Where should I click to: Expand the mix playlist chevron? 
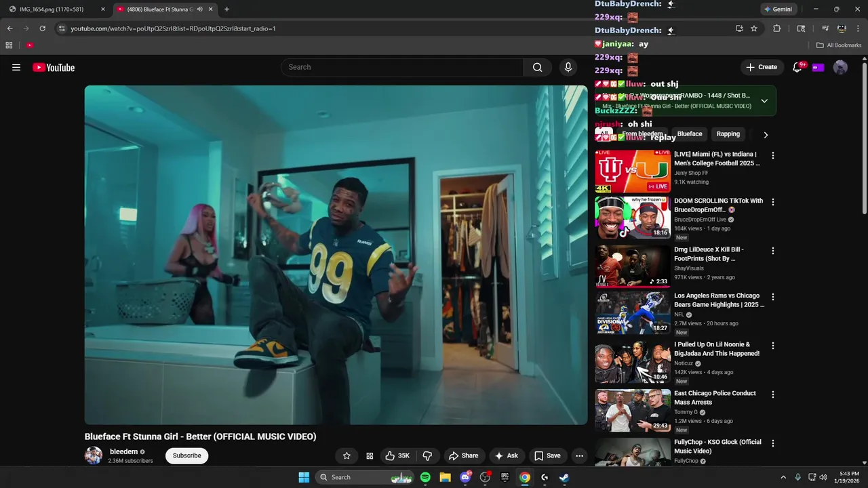pyautogui.click(x=764, y=101)
